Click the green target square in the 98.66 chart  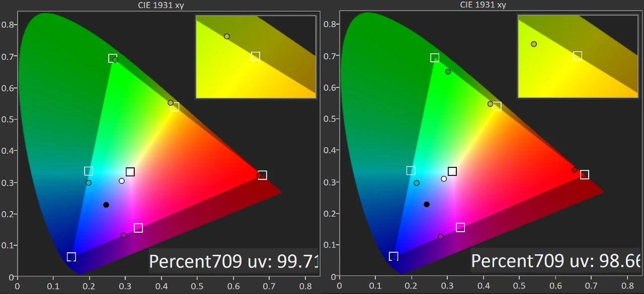coord(435,58)
